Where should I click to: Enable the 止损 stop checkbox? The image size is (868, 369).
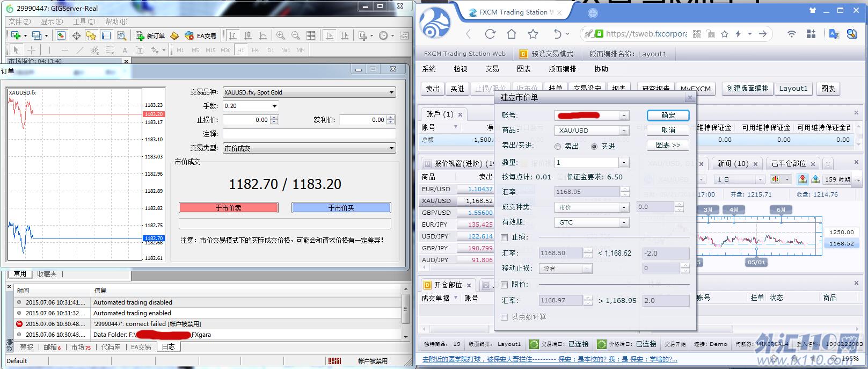click(504, 237)
